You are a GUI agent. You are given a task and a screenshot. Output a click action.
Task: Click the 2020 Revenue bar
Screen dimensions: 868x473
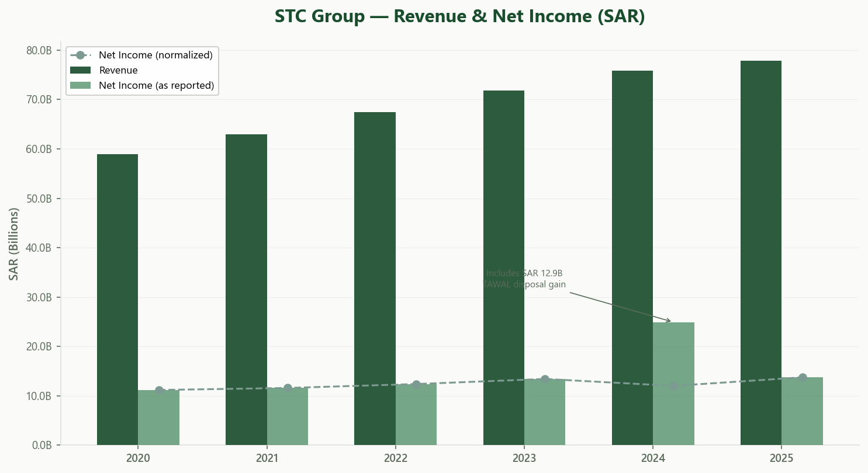117,300
